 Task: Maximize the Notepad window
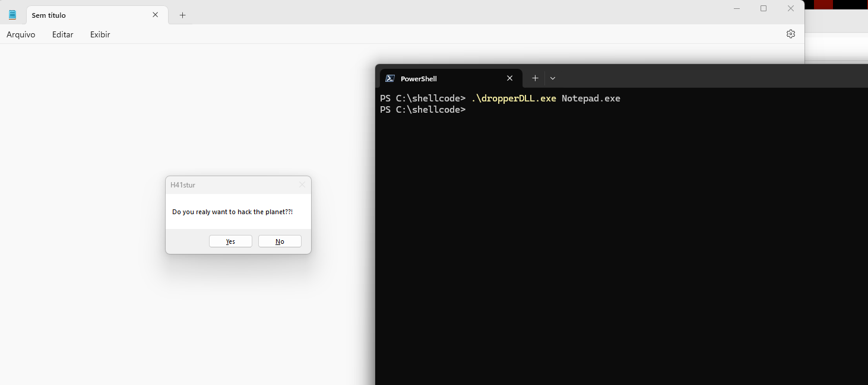(764, 8)
